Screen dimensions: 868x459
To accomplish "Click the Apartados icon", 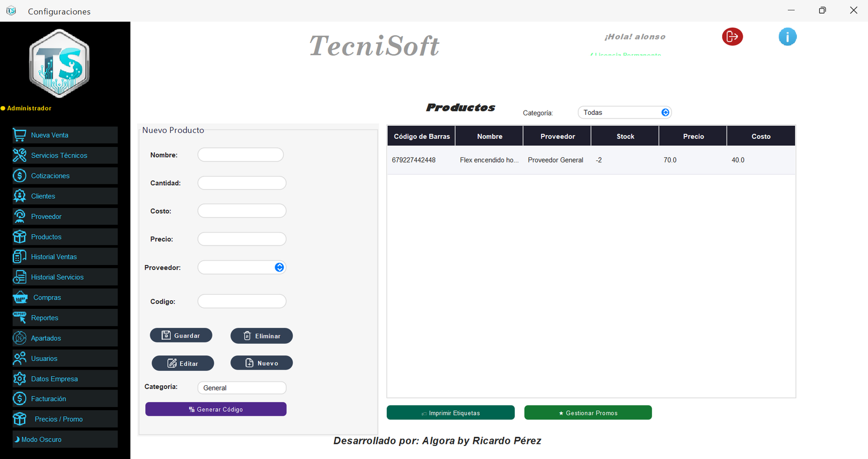I will pyautogui.click(x=20, y=338).
